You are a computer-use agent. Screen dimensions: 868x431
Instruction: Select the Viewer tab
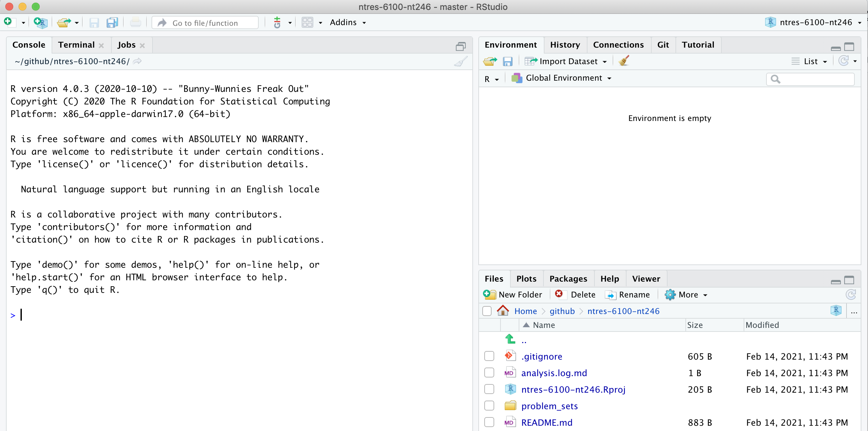[646, 279]
